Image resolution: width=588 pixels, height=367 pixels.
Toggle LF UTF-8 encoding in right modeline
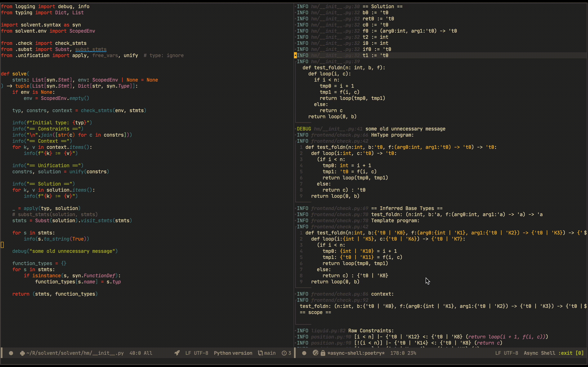click(507, 353)
